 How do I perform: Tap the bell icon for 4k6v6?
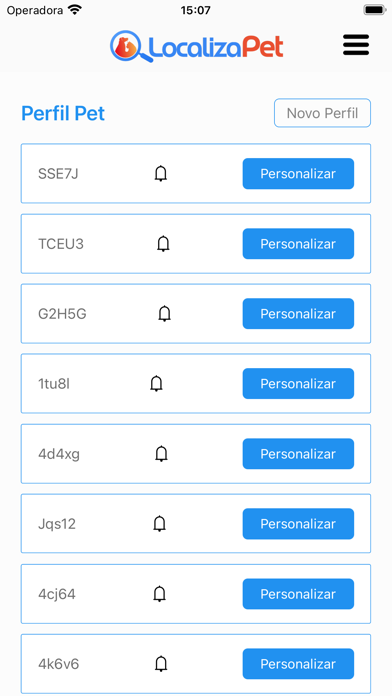[161, 664]
